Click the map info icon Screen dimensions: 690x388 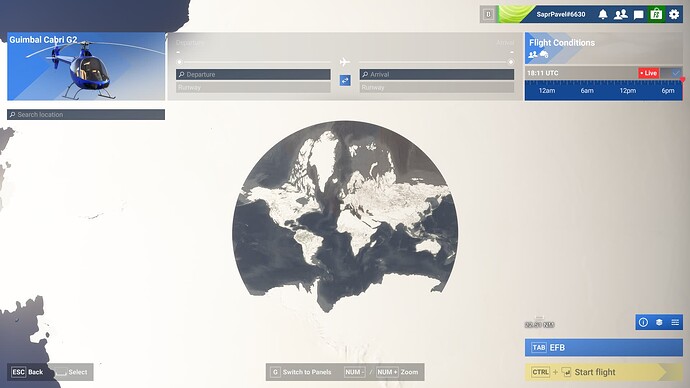click(643, 322)
